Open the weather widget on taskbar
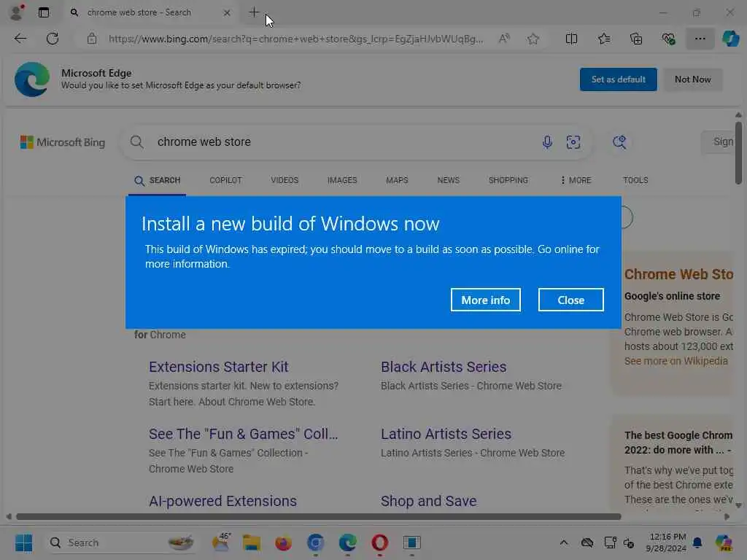Image resolution: width=747 pixels, height=560 pixels. point(221,542)
